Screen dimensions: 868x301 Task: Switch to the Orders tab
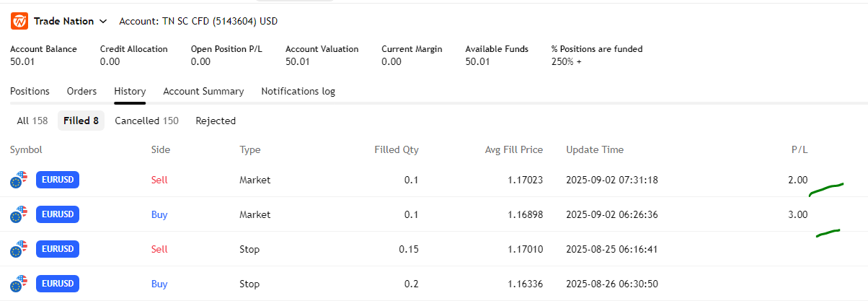coord(81,91)
